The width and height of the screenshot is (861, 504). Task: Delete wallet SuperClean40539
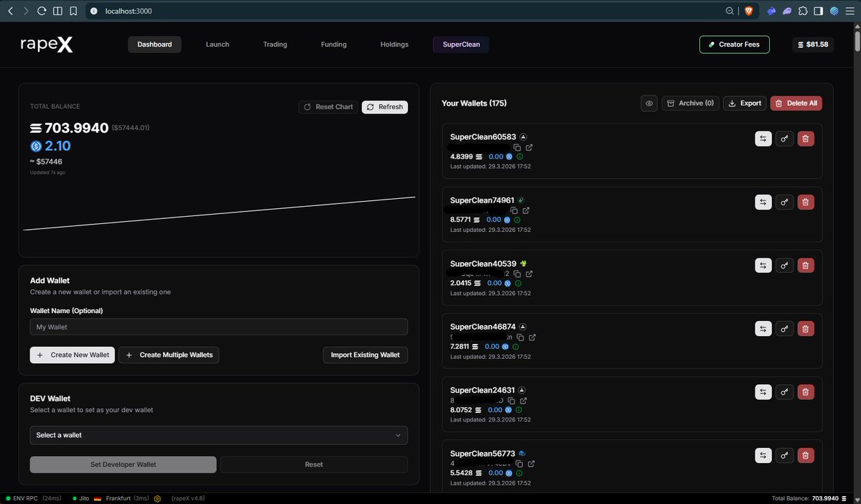806,266
